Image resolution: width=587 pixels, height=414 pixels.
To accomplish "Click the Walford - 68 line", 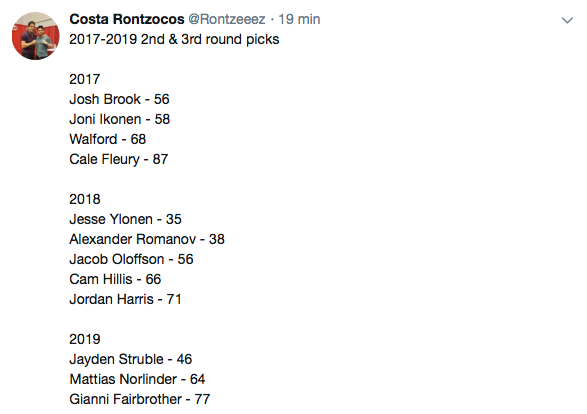I will [108, 139].
